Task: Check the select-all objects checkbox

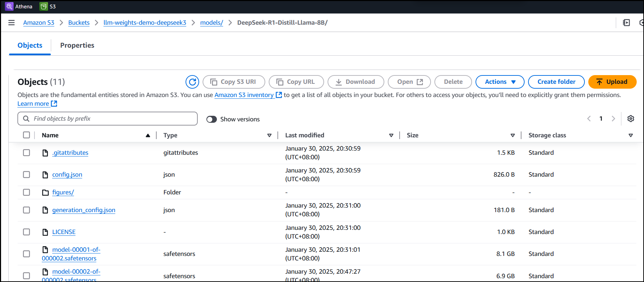Action: [x=26, y=135]
